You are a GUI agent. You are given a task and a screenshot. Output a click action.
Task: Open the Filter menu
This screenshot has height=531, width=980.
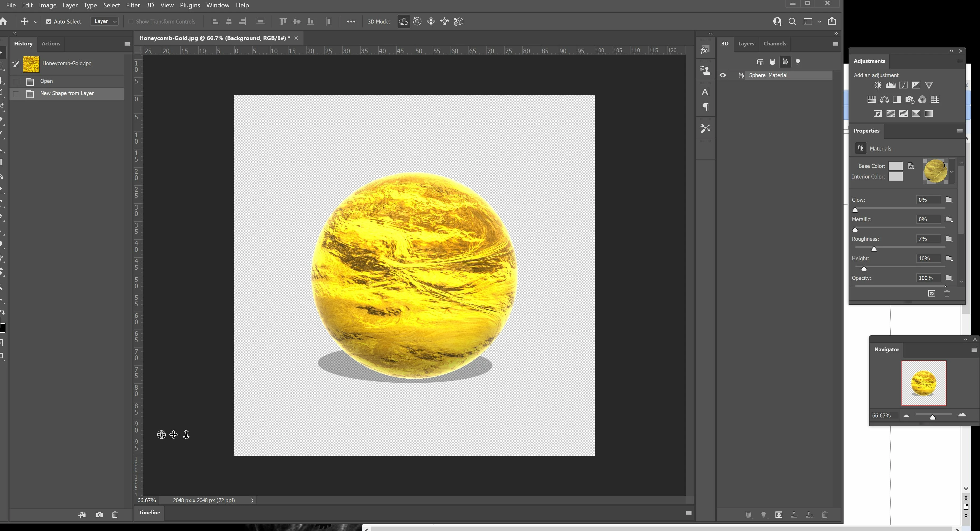pos(133,5)
